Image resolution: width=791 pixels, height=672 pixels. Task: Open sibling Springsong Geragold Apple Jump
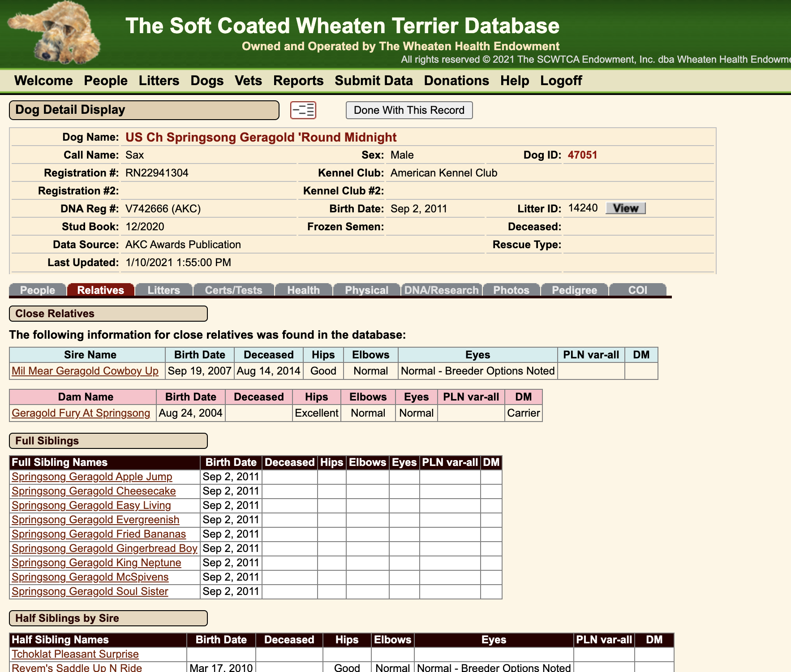(92, 477)
